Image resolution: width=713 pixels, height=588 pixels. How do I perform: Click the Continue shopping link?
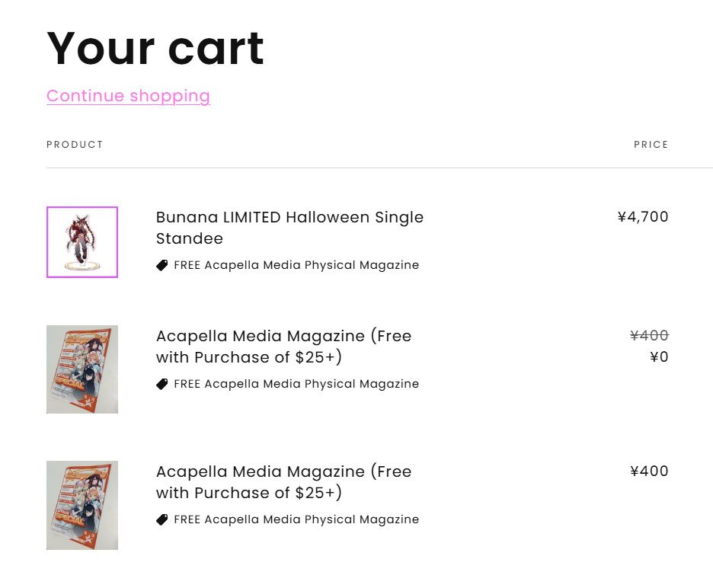128,96
